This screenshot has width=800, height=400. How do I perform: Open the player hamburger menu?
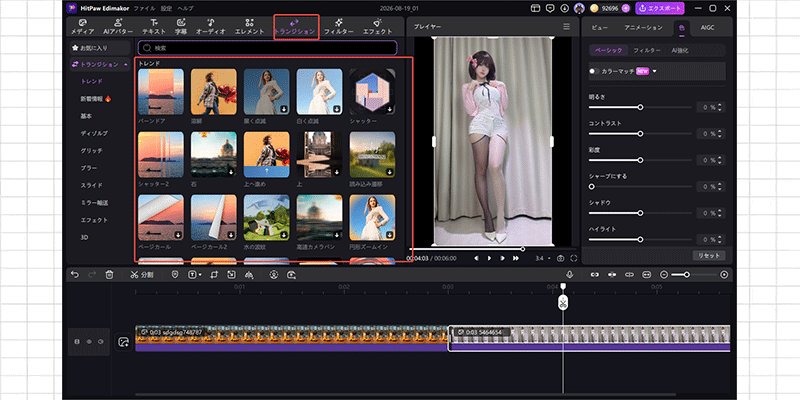point(566,27)
